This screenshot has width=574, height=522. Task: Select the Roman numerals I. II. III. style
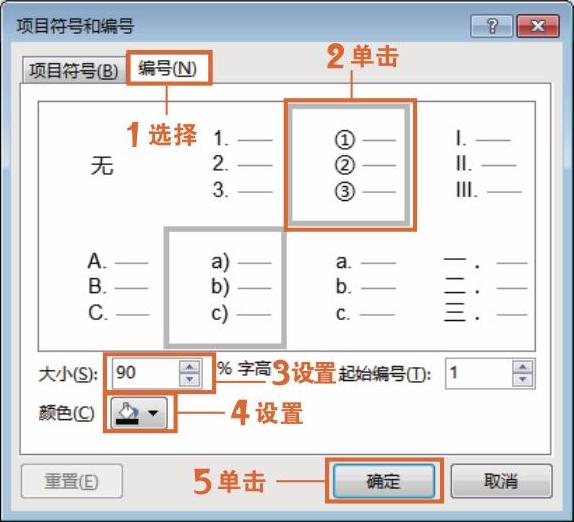click(x=472, y=165)
